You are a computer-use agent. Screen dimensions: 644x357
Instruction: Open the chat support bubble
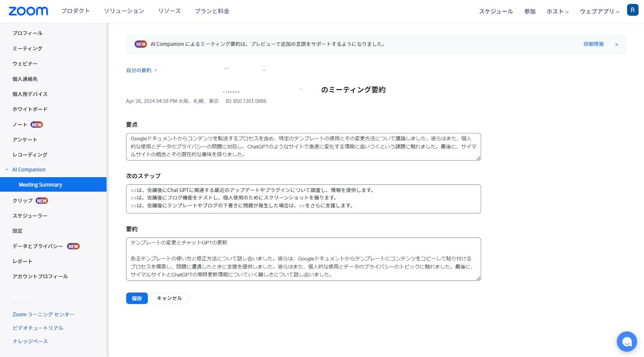626,341
